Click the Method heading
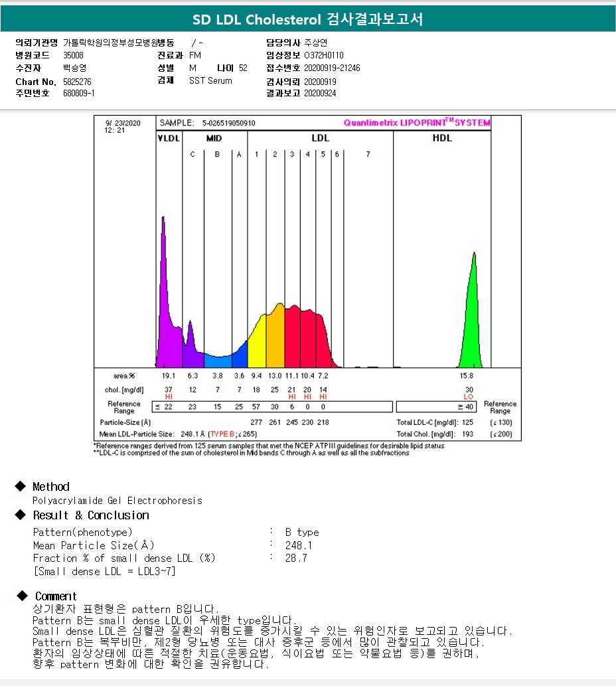The width and height of the screenshot is (616, 686). coord(50,487)
